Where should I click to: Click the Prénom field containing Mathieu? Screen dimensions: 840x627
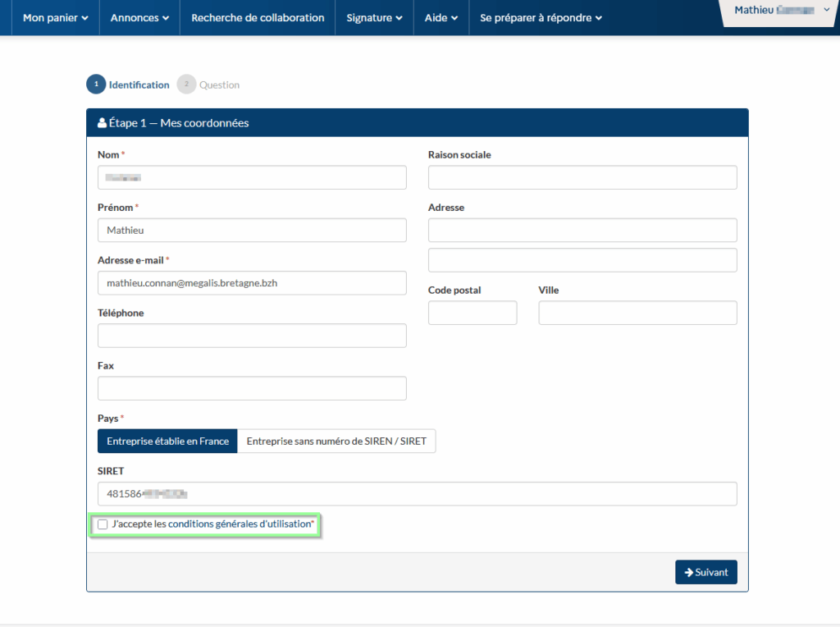(x=252, y=230)
